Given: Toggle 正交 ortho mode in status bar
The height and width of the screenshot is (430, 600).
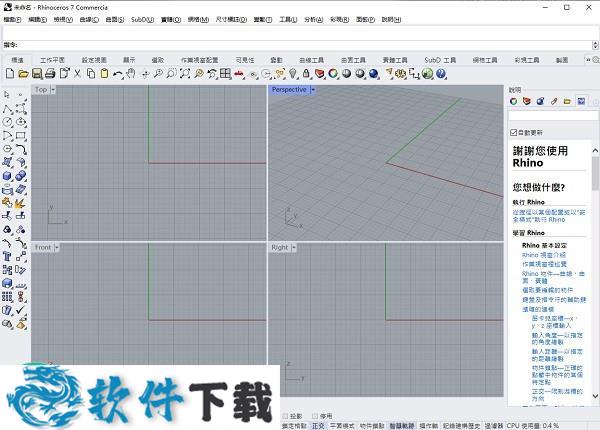Looking at the screenshot, I should (x=318, y=425).
